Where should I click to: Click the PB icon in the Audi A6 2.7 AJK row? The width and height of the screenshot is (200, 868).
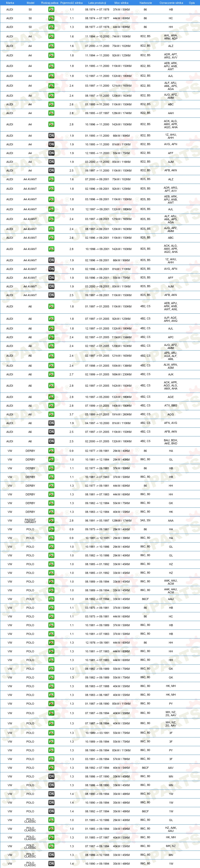coord(51,374)
